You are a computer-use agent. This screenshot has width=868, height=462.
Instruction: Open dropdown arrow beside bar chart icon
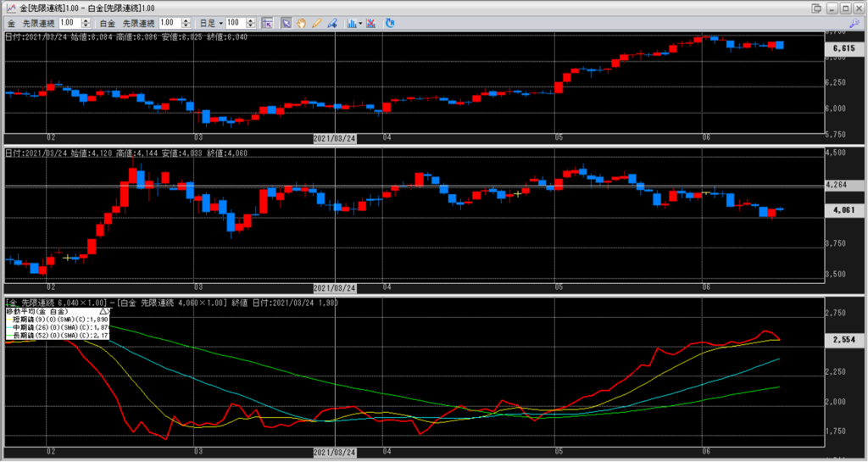[x=360, y=23]
